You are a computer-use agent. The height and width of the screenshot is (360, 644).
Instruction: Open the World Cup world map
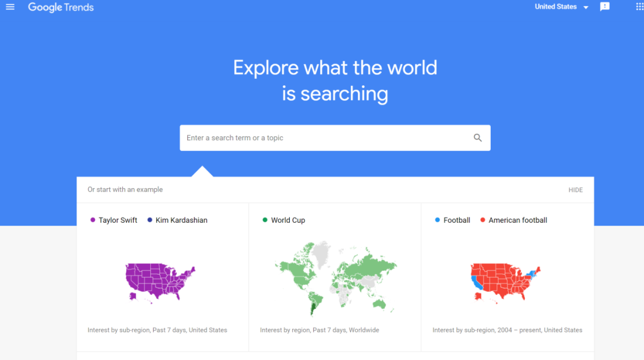335,278
